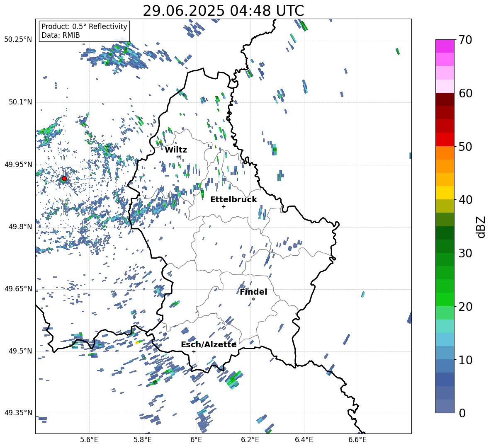Image resolution: width=491 pixels, height=448 pixels.
Task: Click the red radar site marker
Action: click(64, 179)
